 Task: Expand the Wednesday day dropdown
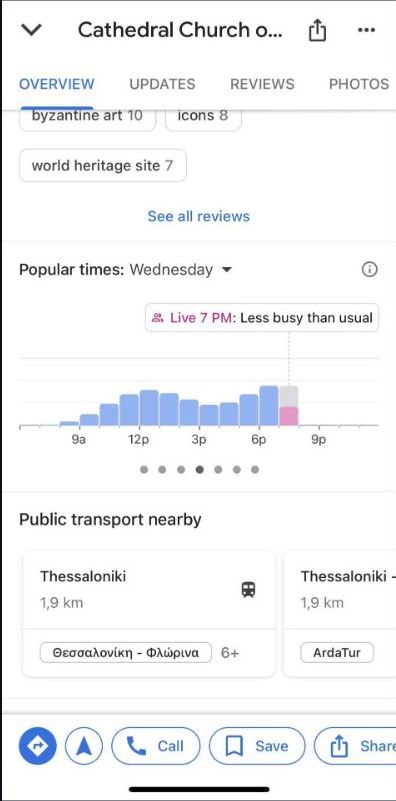pyautogui.click(x=227, y=270)
